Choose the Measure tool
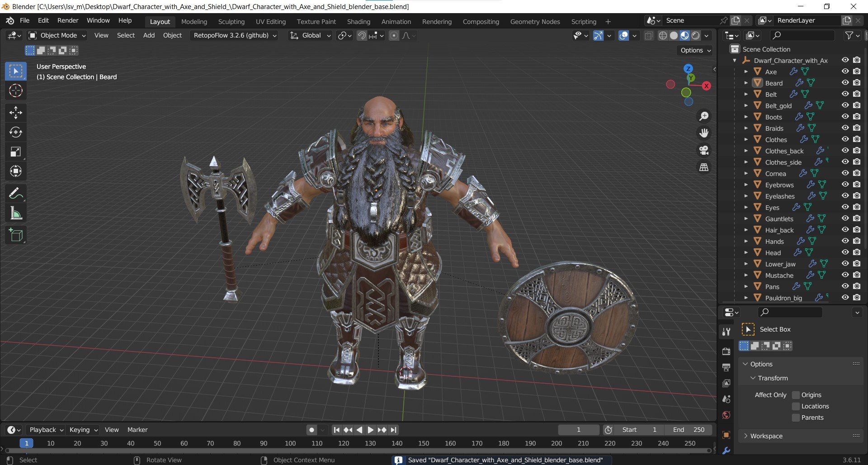 pyautogui.click(x=16, y=213)
